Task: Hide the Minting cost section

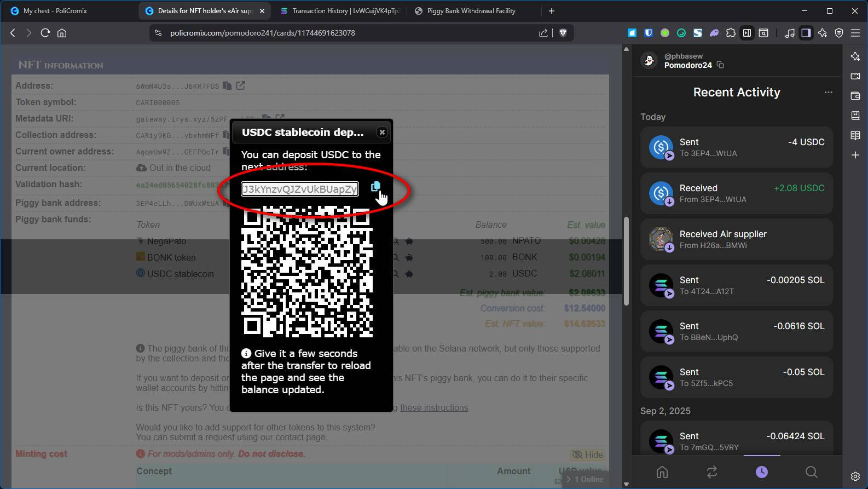Action: [587, 455]
